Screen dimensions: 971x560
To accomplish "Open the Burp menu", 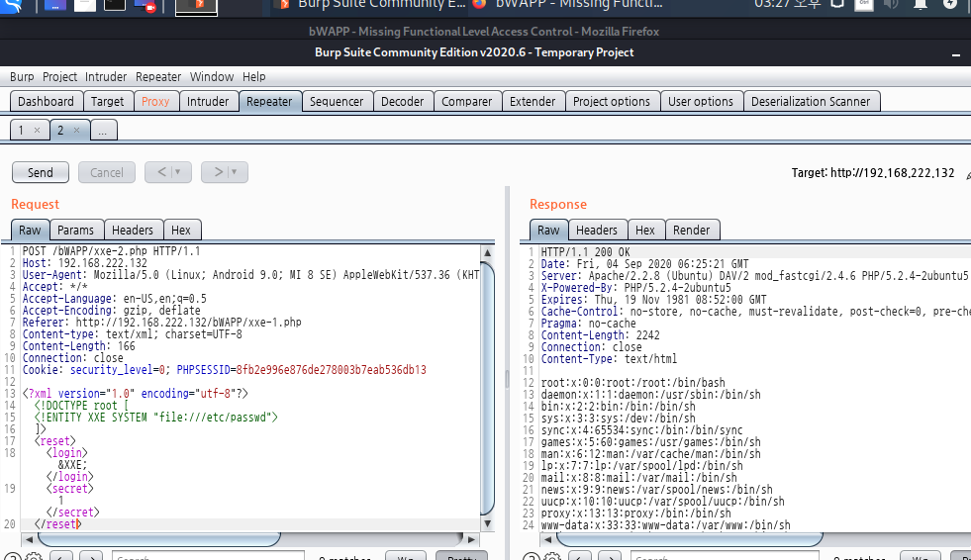I will click(x=22, y=77).
